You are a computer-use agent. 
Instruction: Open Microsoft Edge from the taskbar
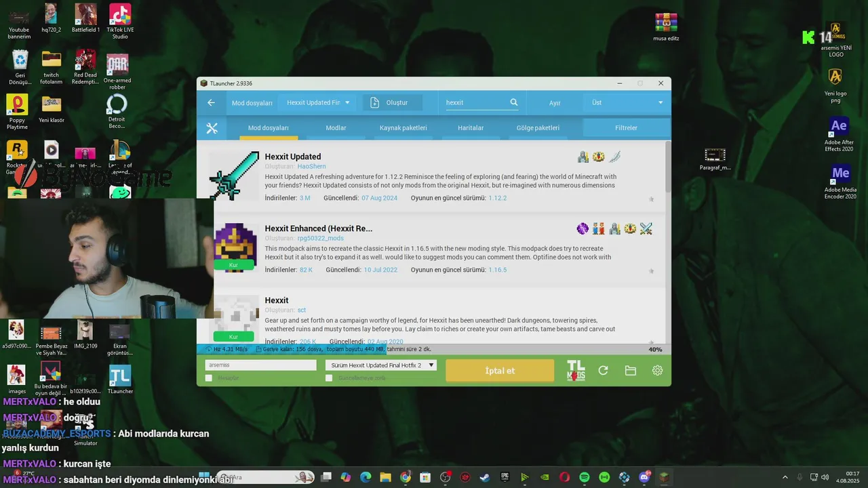coord(366,477)
